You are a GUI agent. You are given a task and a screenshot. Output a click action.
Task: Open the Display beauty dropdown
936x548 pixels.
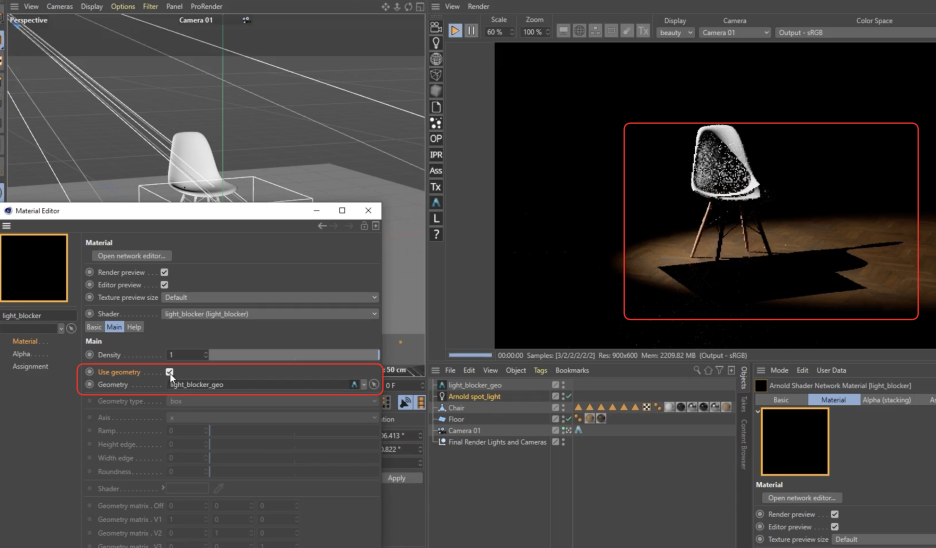coord(675,32)
